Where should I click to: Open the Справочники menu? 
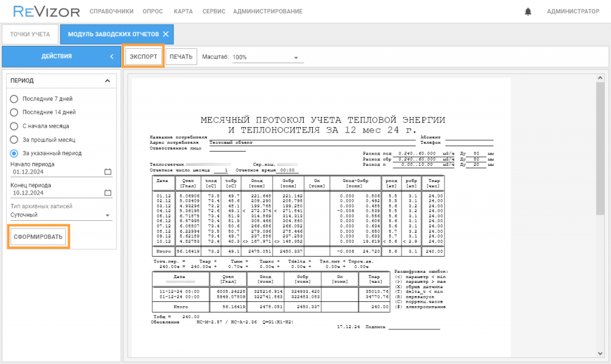pos(112,11)
